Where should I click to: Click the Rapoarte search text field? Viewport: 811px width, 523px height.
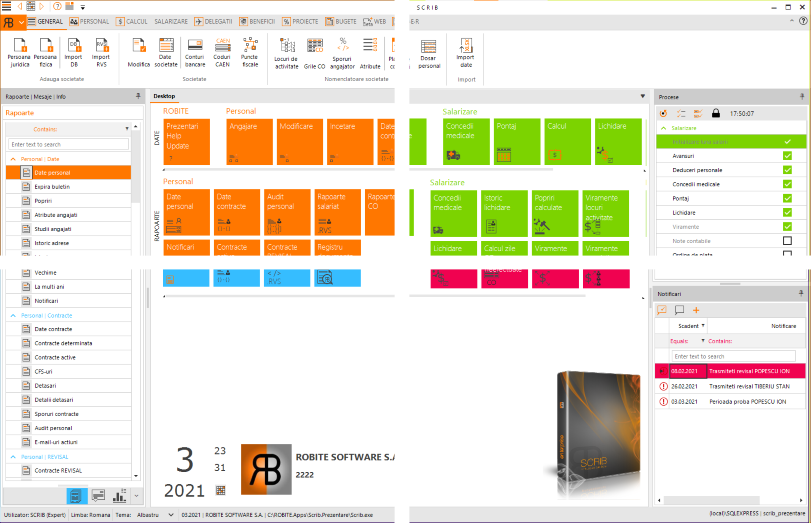[x=68, y=145]
